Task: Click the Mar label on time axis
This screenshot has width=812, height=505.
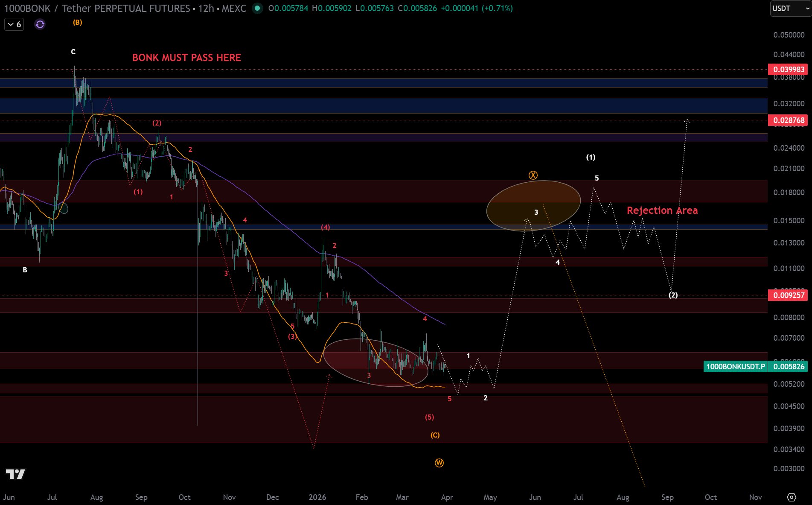Action: click(402, 497)
